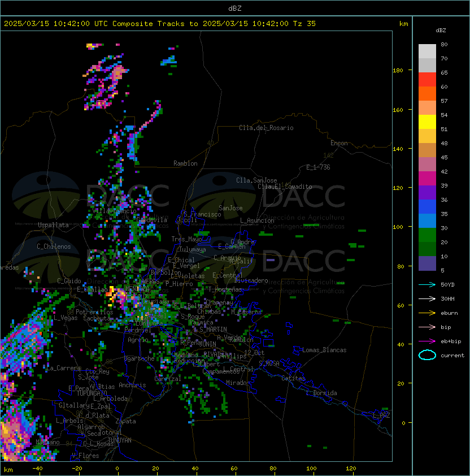The height and width of the screenshot is (476, 470).
Task: Click the 20 dBZ green color swatch
Action: point(427,235)
